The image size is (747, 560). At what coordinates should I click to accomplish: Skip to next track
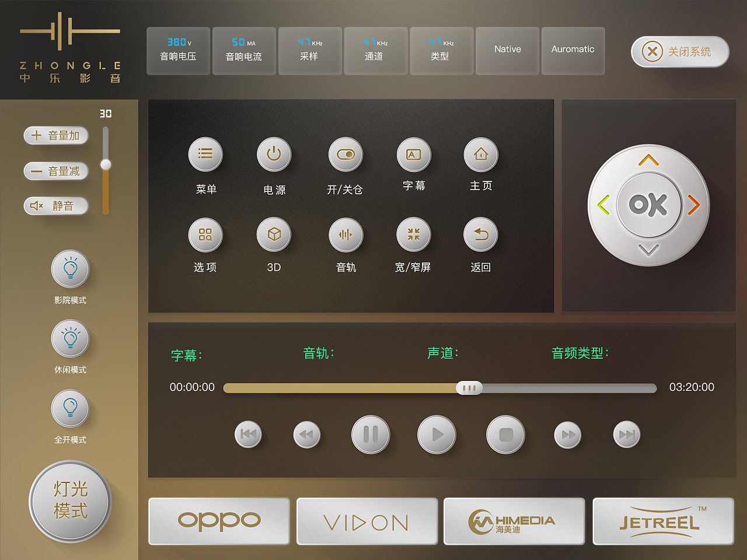[x=627, y=435]
